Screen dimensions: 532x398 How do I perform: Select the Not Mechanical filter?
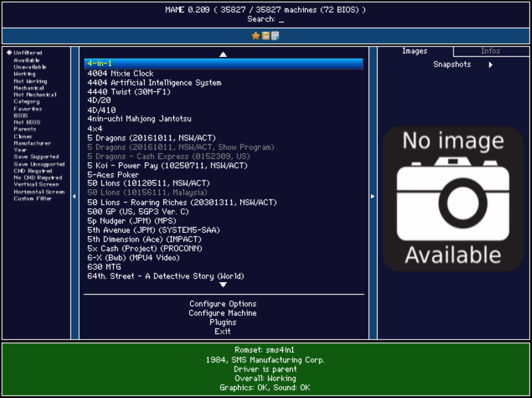tap(35, 95)
